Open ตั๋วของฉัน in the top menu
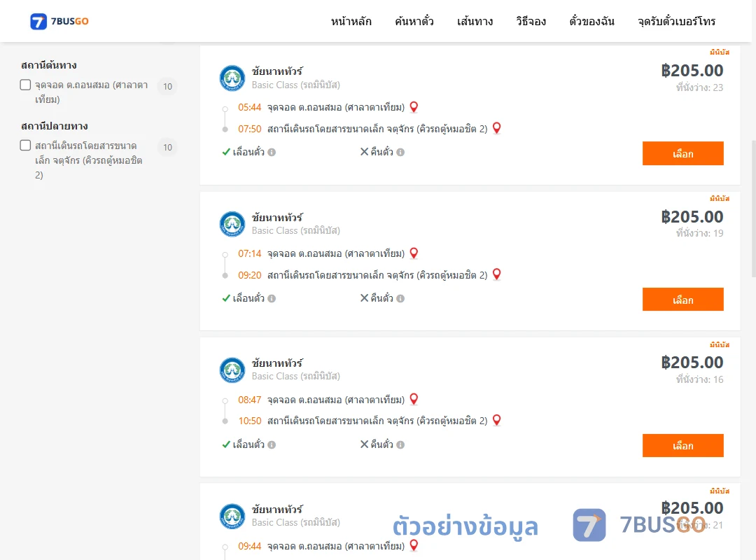 pos(591,21)
